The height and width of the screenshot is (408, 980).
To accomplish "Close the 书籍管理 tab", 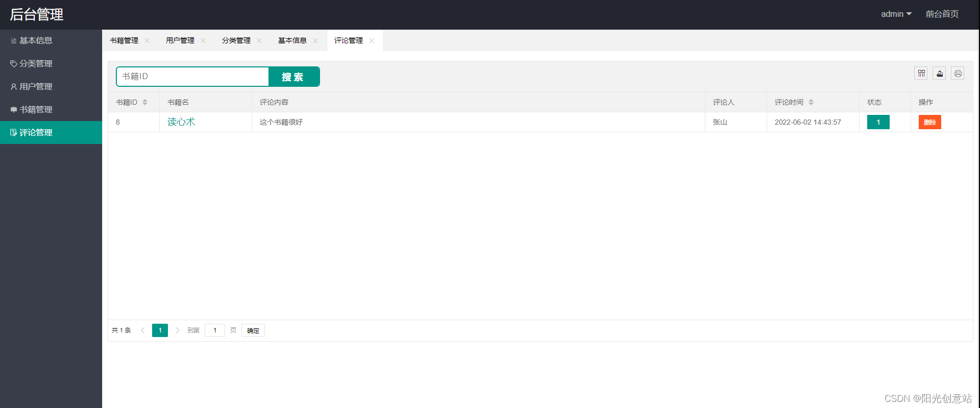I will [147, 41].
